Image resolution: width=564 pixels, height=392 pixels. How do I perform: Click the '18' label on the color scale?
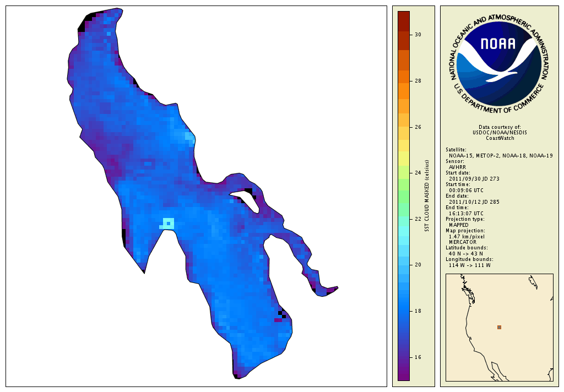(417, 311)
